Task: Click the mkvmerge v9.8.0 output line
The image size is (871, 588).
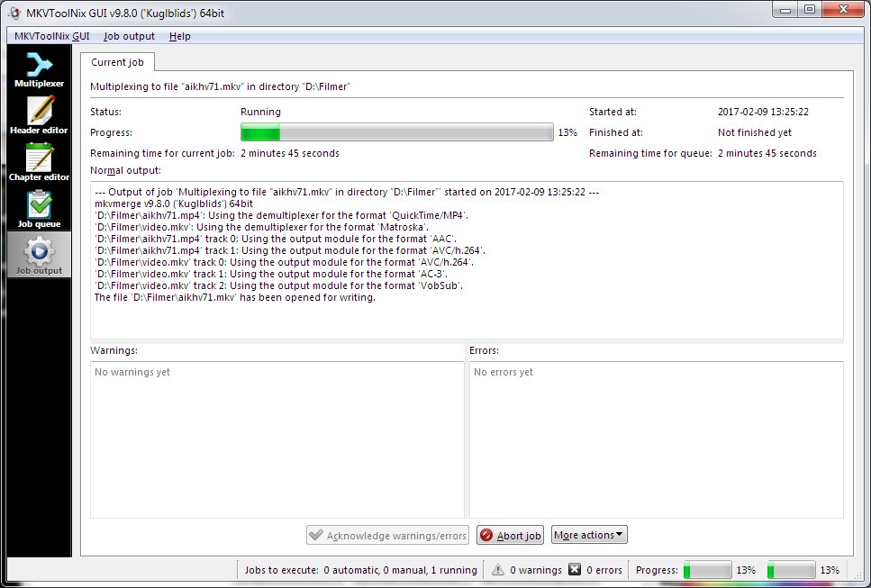Action: (x=174, y=204)
